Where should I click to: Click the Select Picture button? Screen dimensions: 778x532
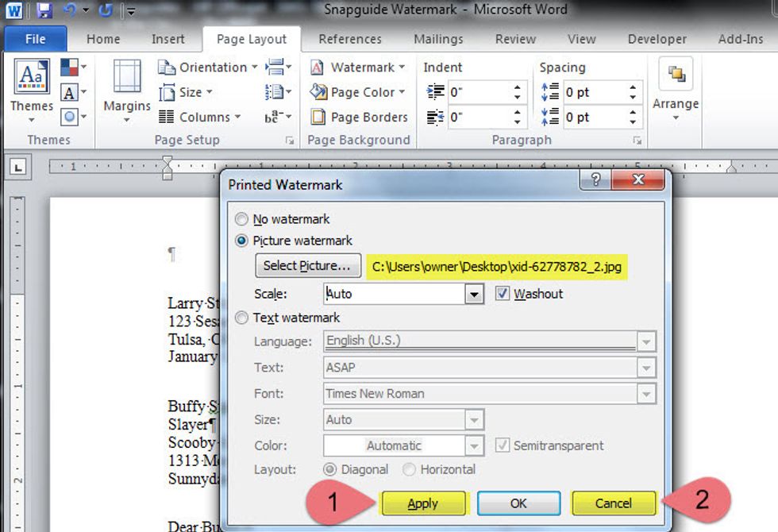[307, 266]
